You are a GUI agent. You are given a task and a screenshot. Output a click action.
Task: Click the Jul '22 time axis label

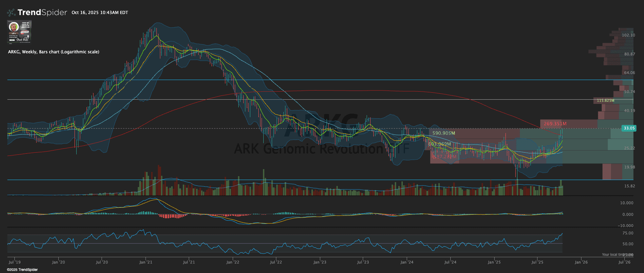click(276, 262)
